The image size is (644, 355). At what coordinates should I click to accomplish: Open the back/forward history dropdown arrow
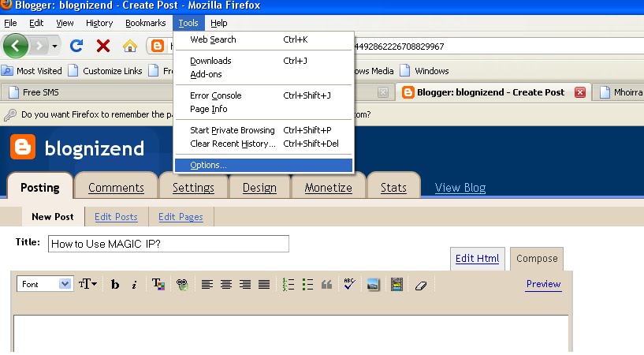[x=54, y=46]
